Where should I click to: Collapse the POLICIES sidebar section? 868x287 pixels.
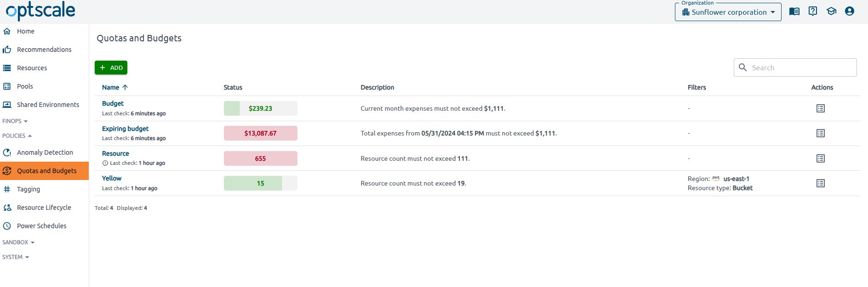17,136
